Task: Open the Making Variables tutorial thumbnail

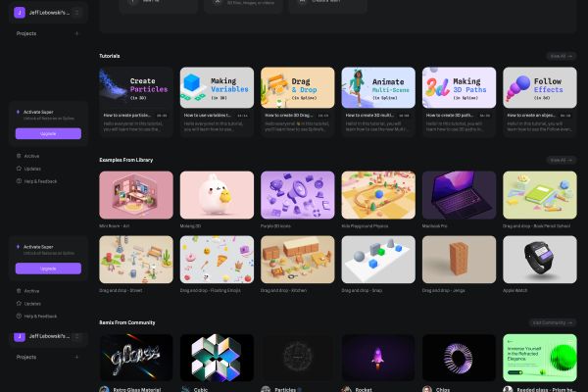Action: [x=217, y=87]
